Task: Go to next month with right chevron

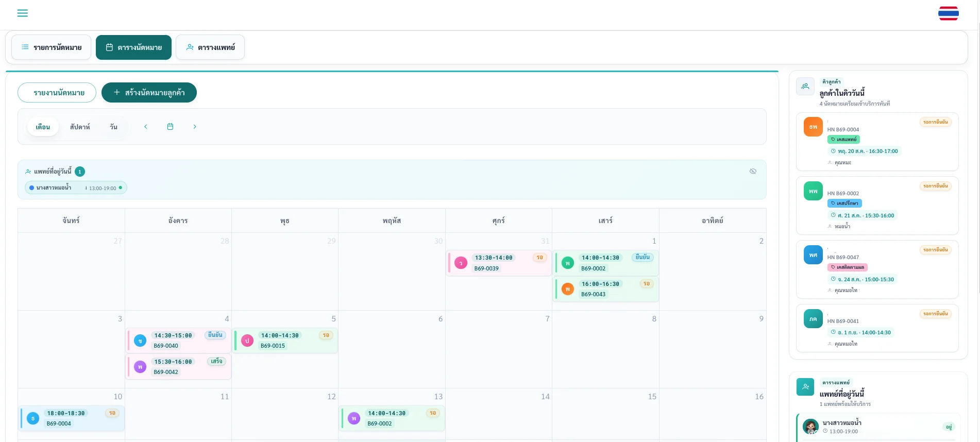Action: [x=195, y=127]
